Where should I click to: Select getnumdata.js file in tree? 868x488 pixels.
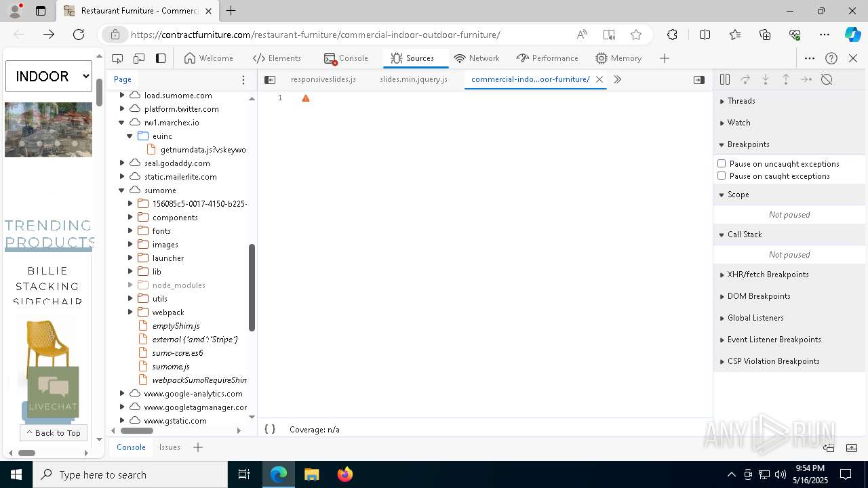pos(203,150)
